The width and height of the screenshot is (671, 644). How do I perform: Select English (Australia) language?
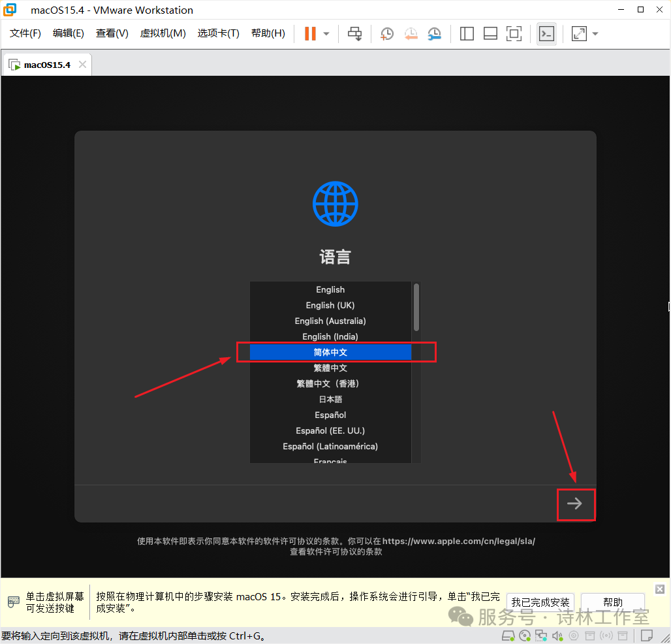point(330,321)
